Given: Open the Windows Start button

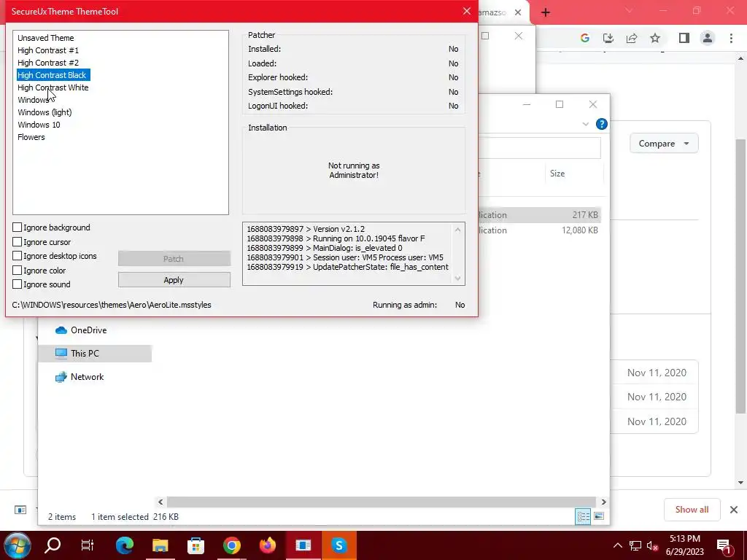Looking at the screenshot, I should click(18, 545).
